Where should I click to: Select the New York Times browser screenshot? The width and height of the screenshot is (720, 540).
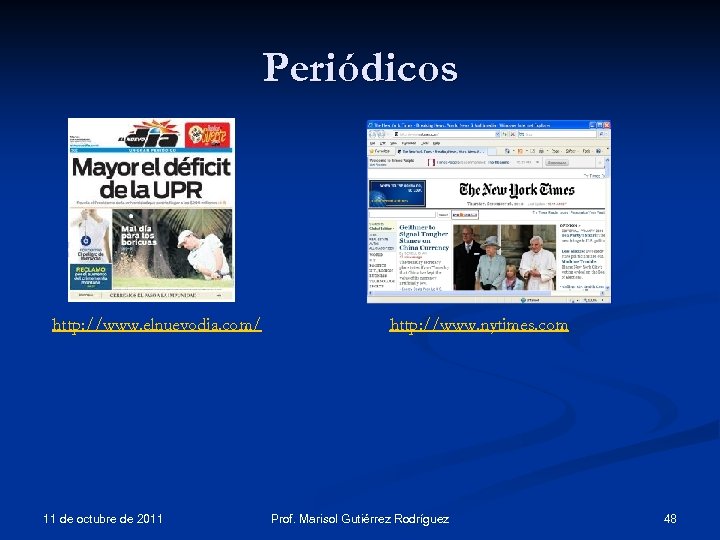pyautogui.click(x=489, y=212)
